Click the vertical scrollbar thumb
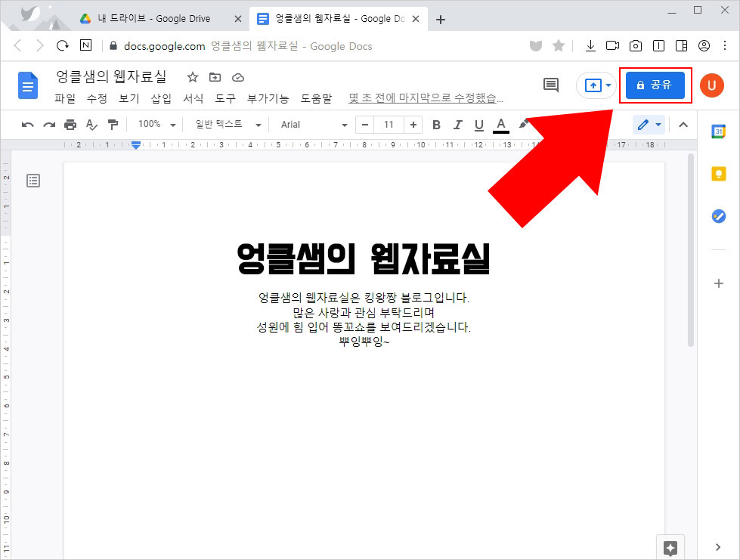Viewport: 740px width, 560px height. point(690,250)
